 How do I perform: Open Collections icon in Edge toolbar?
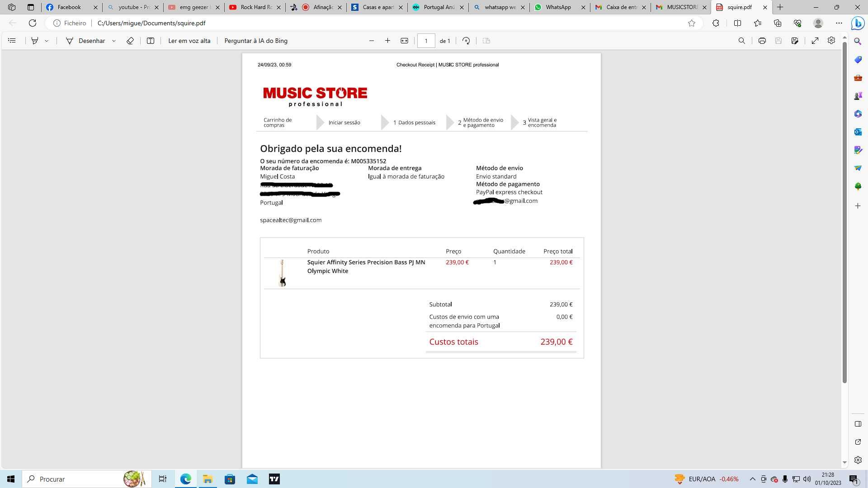(x=778, y=23)
